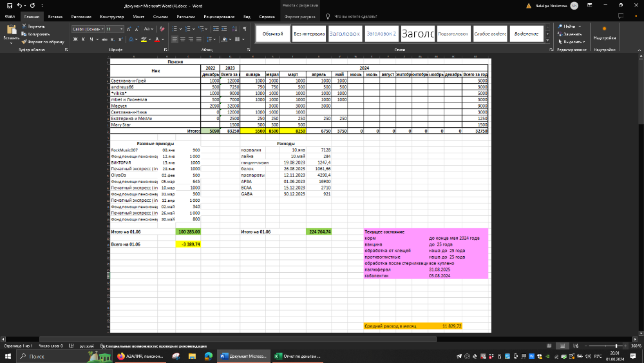Image resolution: width=644 pixels, height=363 pixels.
Task: Expand the styles gallery list
Action: (x=547, y=39)
